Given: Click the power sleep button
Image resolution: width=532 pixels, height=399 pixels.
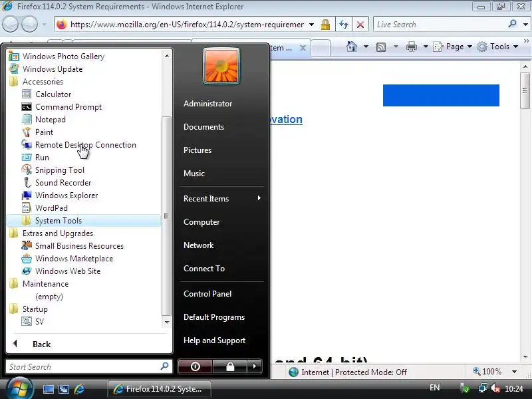Looking at the screenshot, I should pos(195,366).
